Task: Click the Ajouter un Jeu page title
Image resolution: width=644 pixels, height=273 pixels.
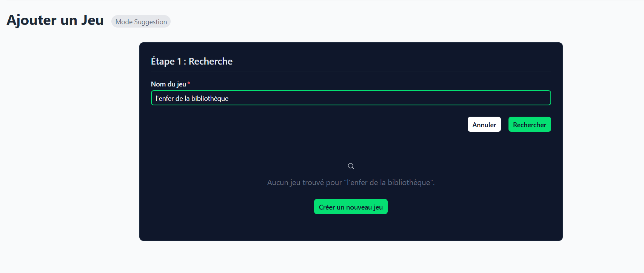Action: click(x=55, y=20)
